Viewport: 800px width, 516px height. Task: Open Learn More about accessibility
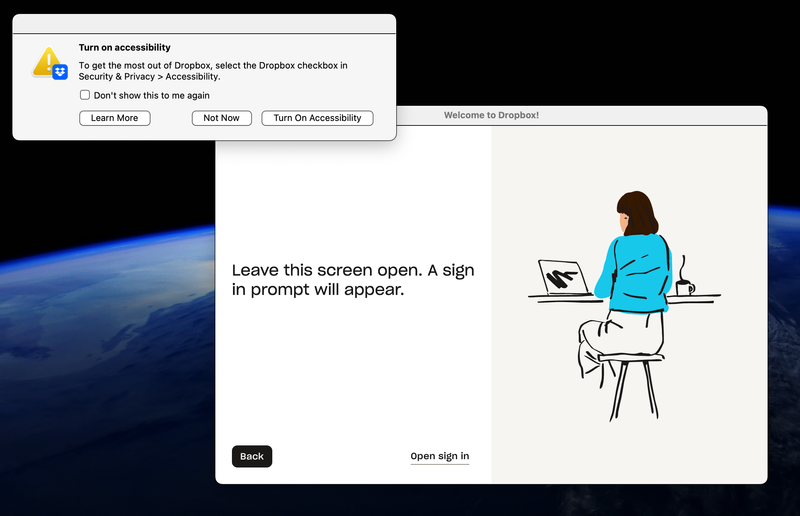coord(114,118)
